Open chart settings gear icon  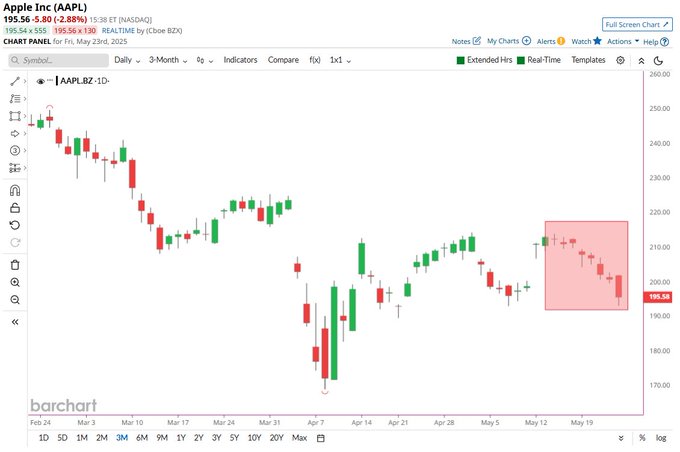(x=620, y=60)
